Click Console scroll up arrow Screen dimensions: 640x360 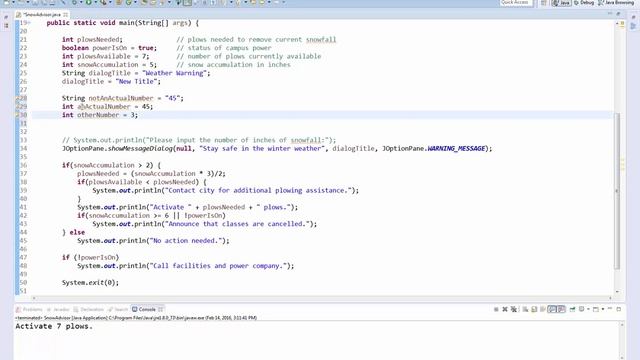(622, 325)
